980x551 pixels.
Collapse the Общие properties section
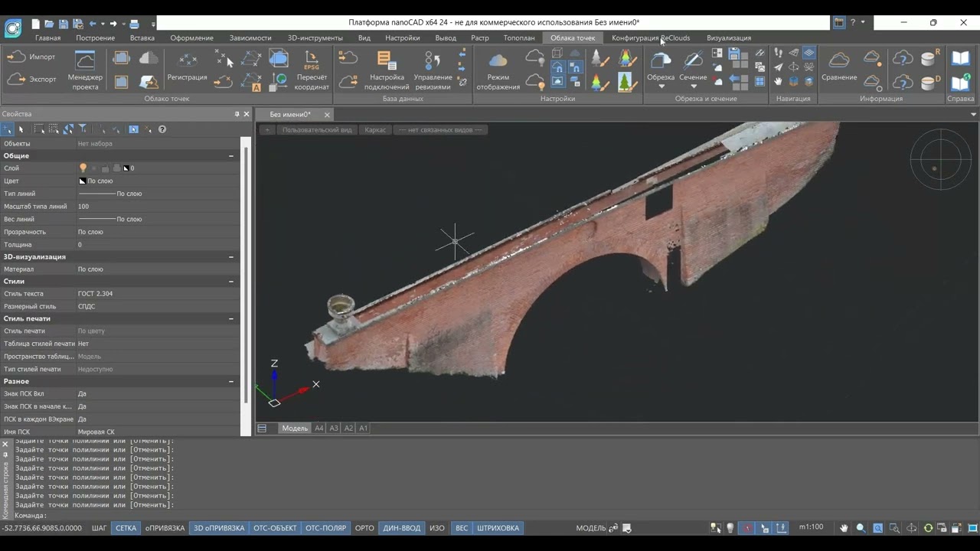pos(231,156)
